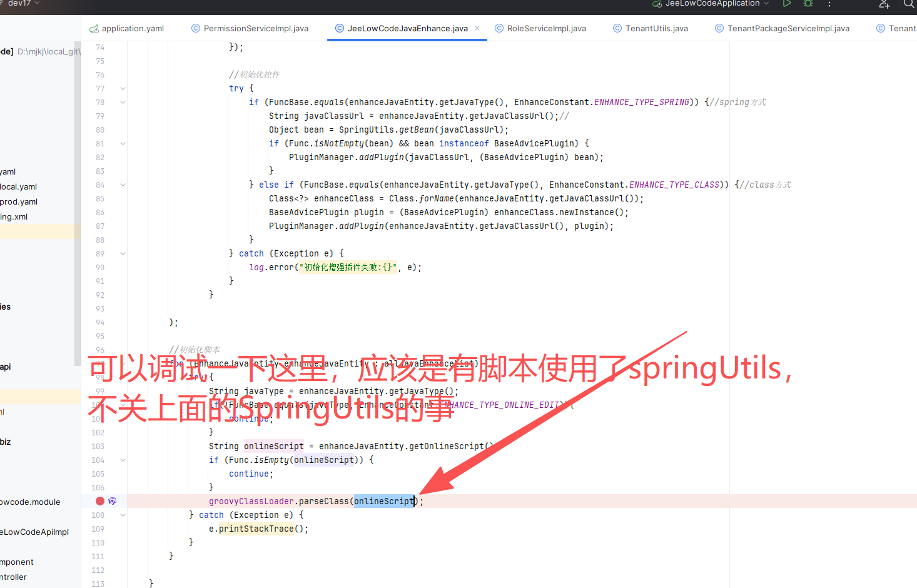This screenshot has width=917, height=588.
Task: Remove the red breakpoint on the parseClass line
Action: click(100, 501)
